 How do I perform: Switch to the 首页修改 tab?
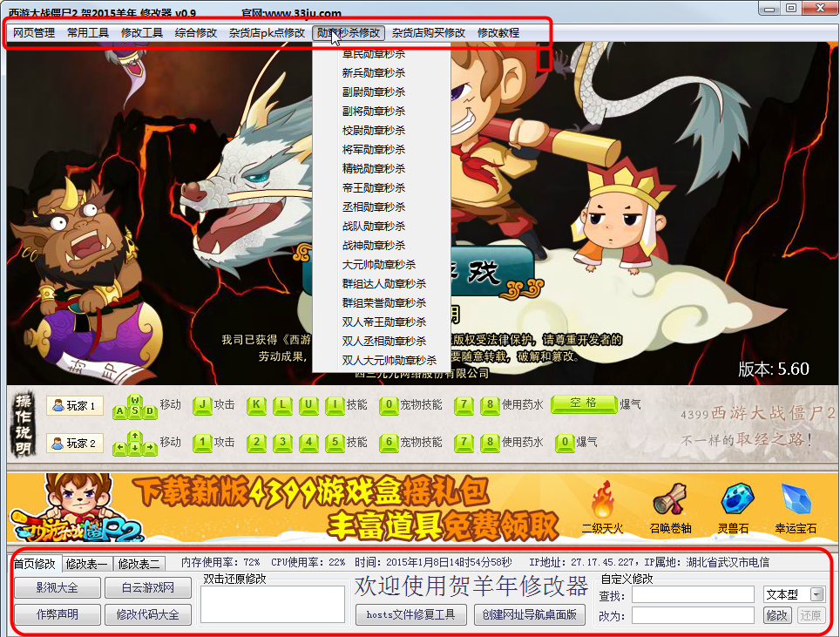coord(35,564)
